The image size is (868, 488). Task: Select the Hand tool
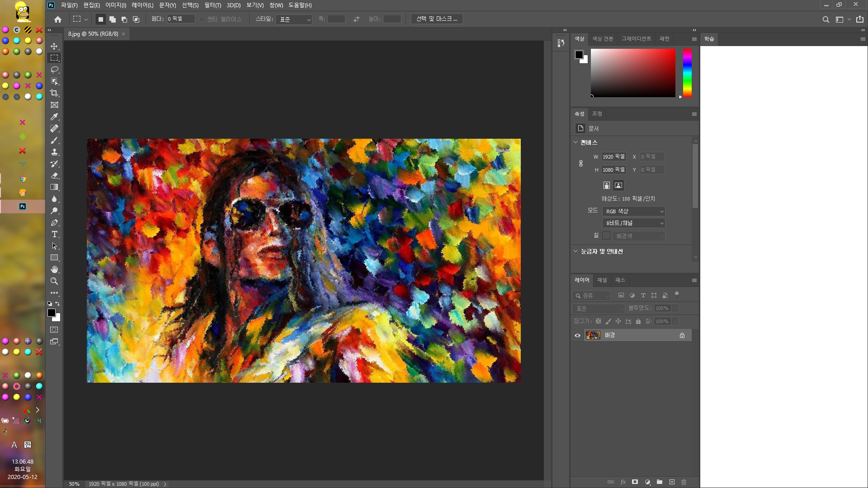54,269
